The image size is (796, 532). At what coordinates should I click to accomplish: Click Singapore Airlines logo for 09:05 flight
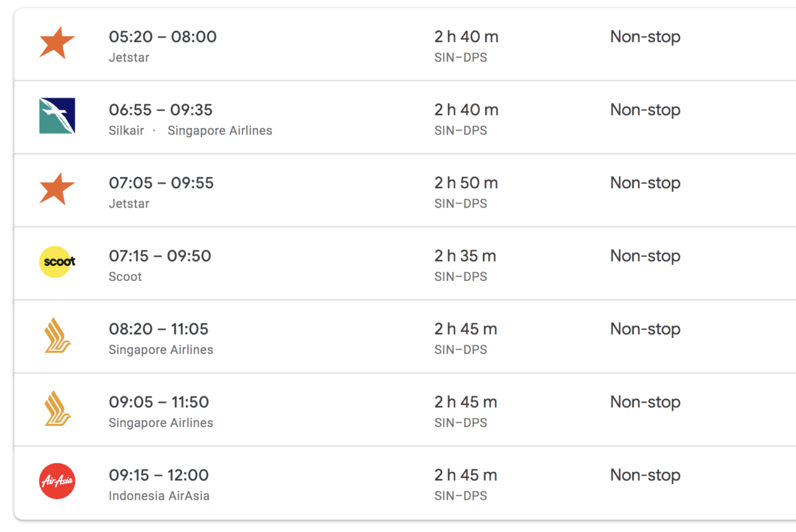(x=57, y=408)
